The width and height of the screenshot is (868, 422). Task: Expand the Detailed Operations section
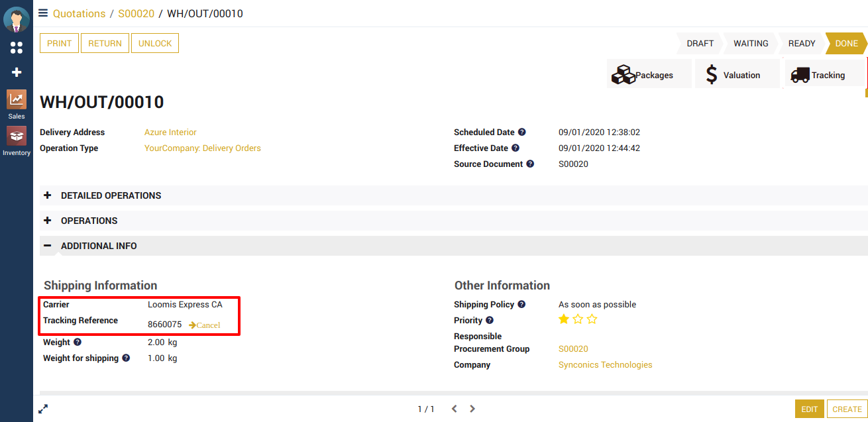[x=111, y=195]
